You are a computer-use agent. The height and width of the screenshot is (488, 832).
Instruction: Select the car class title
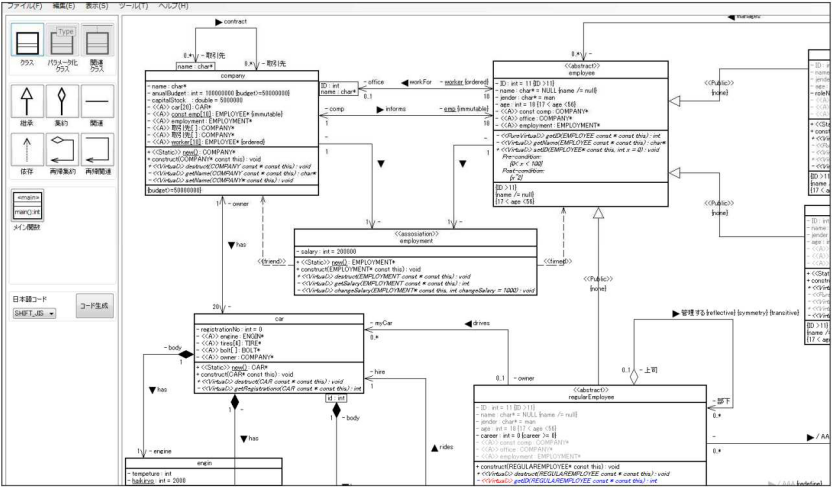(x=279, y=318)
